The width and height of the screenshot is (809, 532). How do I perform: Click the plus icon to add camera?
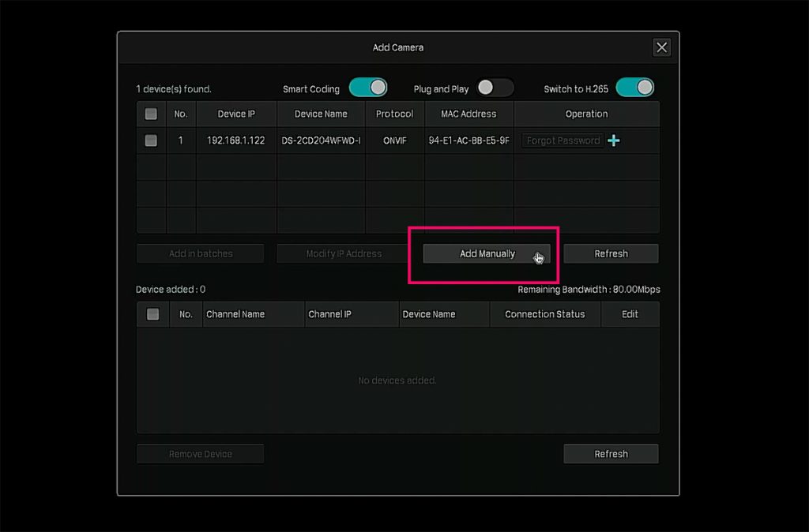pos(614,140)
